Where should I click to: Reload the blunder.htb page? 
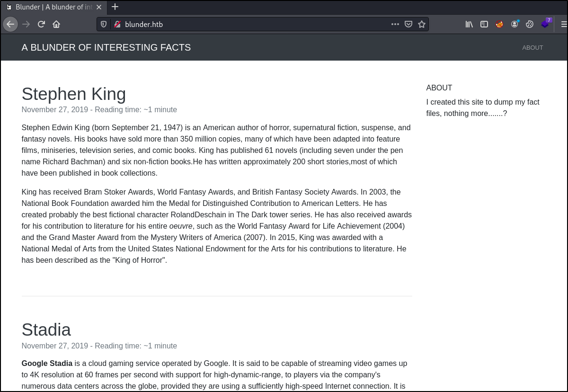pos(41,24)
